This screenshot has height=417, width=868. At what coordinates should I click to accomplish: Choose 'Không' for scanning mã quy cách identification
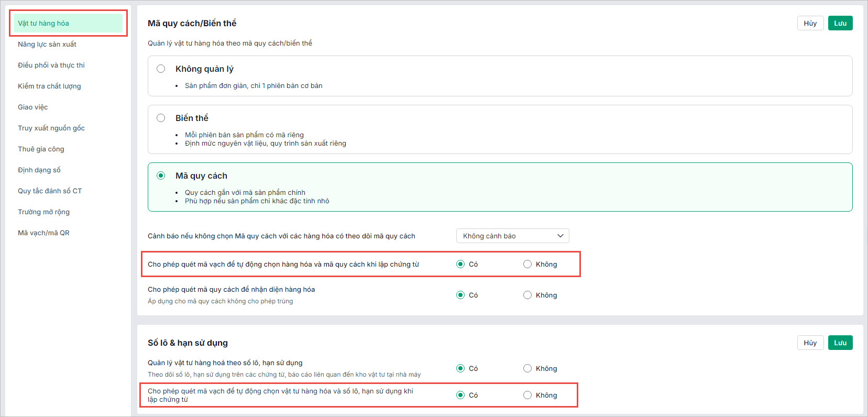pyautogui.click(x=528, y=295)
